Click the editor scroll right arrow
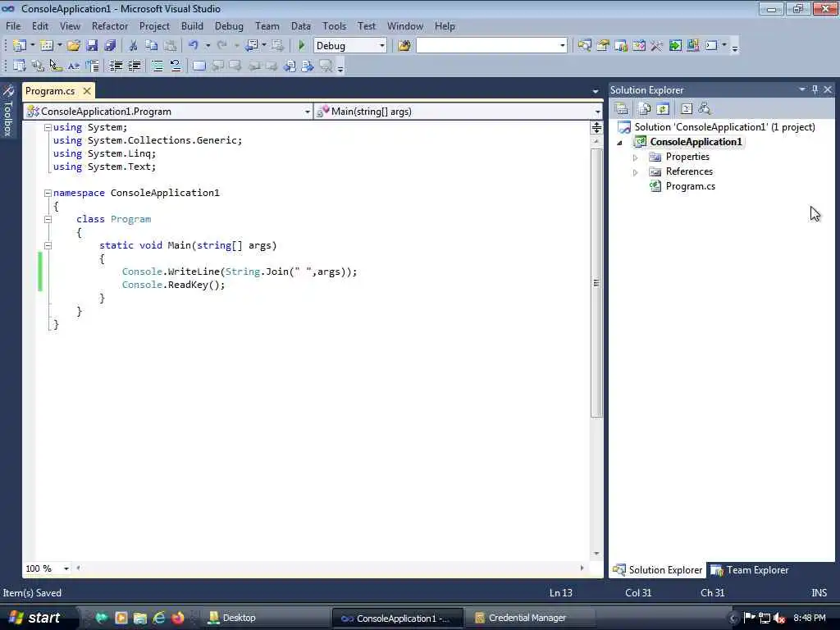This screenshot has width=840, height=630. [582, 568]
